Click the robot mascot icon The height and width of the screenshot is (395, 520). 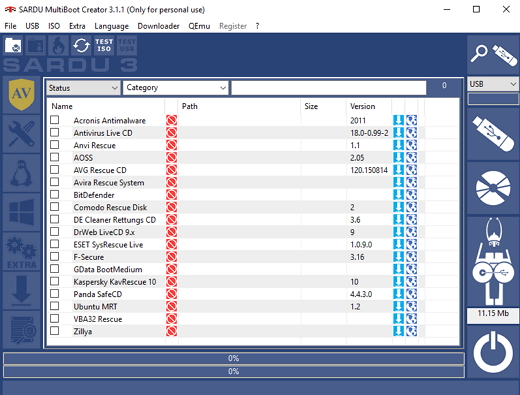click(493, 262)
